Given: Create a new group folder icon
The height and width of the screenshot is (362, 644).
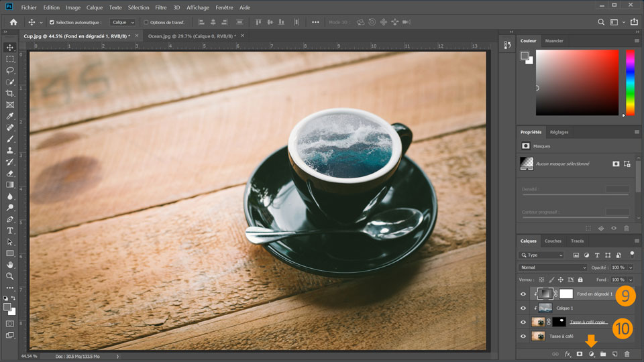Looking at the screenshot, I should coord(603,354).
